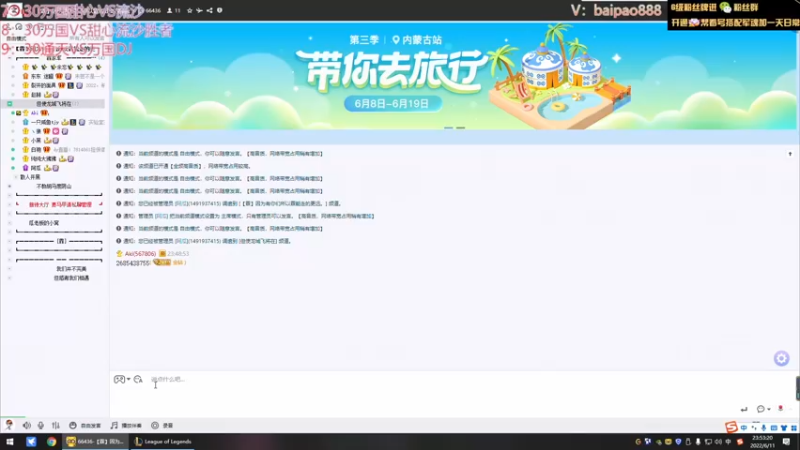Click the music note accompaniment icon

(x=114, y=425)
